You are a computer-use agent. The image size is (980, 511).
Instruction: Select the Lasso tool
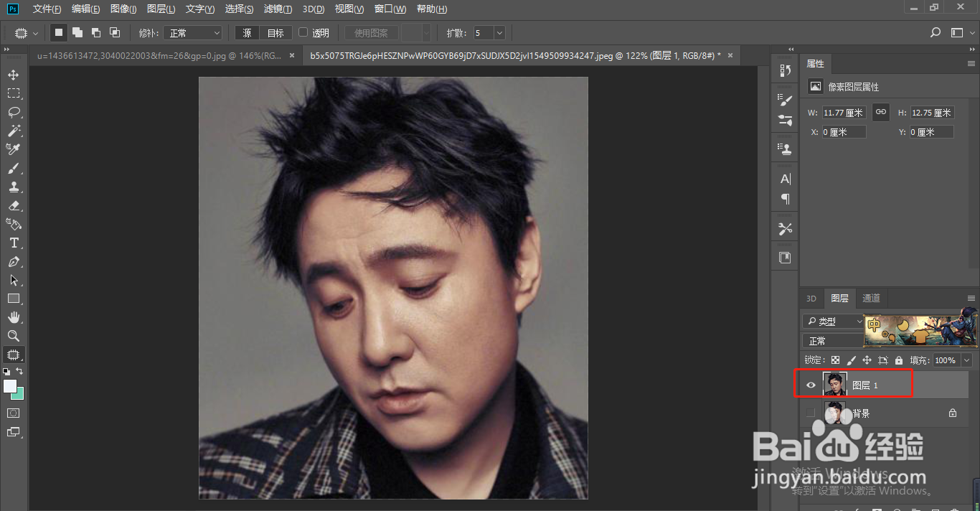[x=14, y=112]
